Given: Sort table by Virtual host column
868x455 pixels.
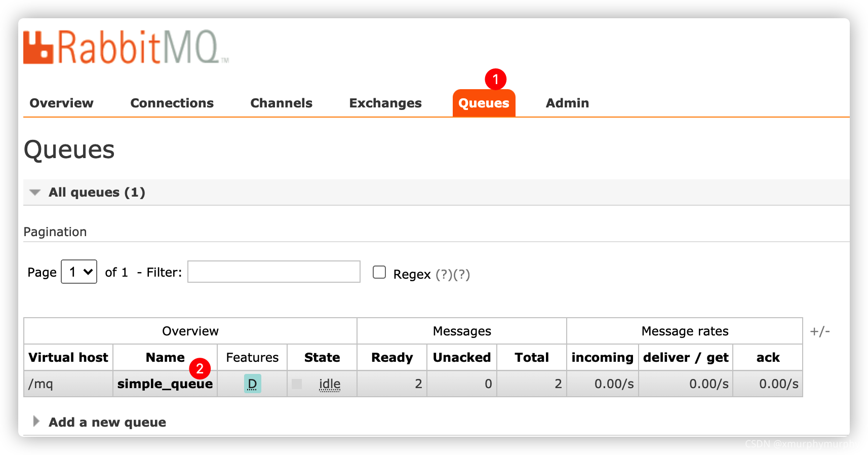Looking at the screenshot, I should (68, 357).
